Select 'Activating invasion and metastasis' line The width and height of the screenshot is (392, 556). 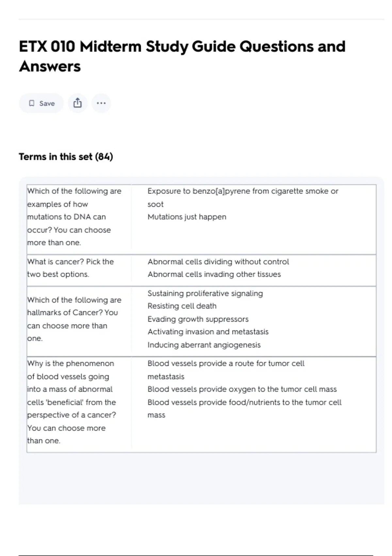(x=208, y=332)
